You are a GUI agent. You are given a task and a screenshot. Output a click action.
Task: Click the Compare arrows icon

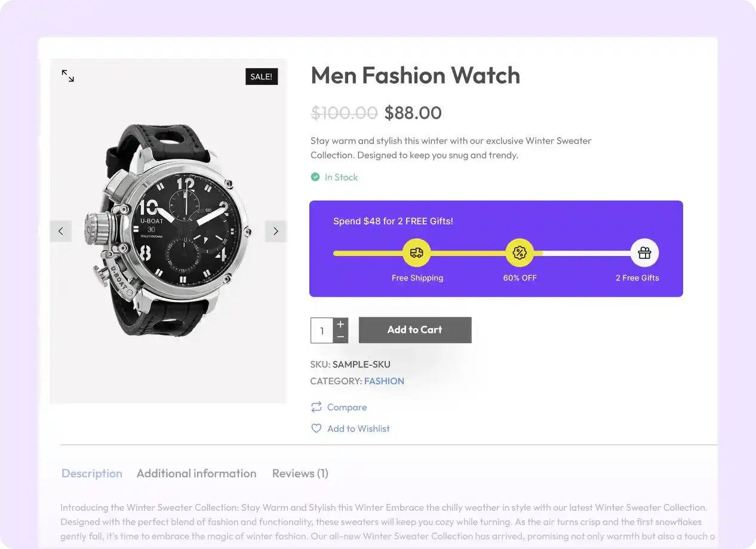[x=316, y=406]
